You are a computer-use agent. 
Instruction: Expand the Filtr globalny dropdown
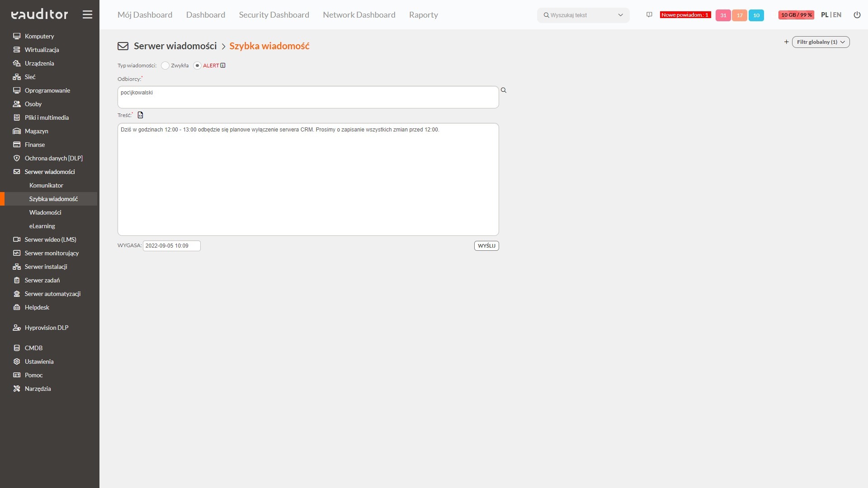(x=821, y=42)
